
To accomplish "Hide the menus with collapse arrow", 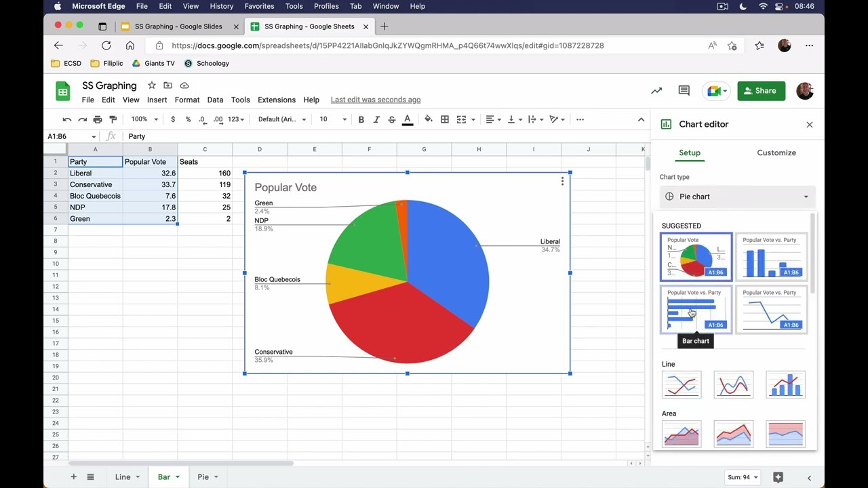I will [641, 119].
